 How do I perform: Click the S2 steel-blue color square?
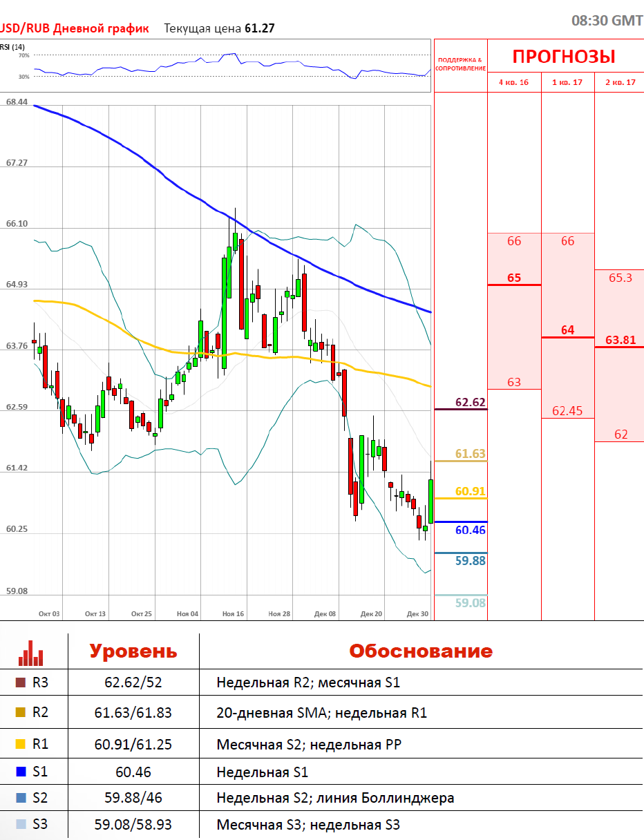pos(20,798)
